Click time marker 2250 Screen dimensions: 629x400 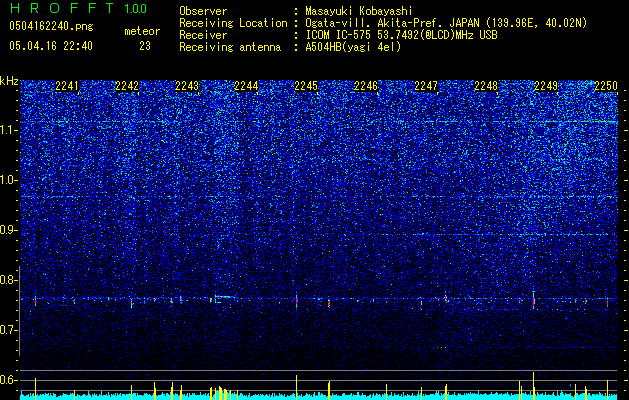click(605, 86)
